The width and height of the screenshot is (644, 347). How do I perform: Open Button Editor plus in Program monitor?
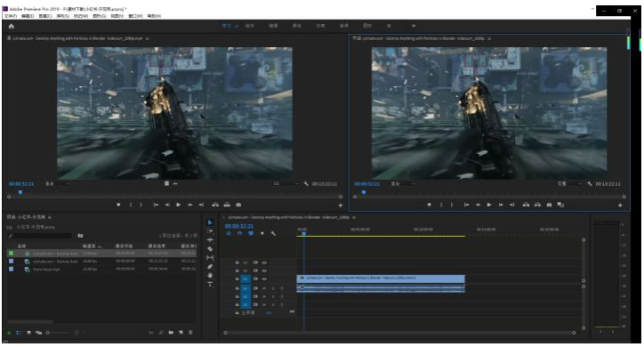(620, 205)
